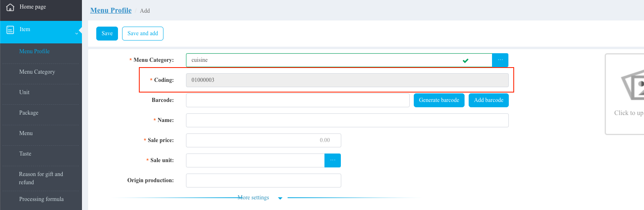Click the Generate barcode button

439,100
